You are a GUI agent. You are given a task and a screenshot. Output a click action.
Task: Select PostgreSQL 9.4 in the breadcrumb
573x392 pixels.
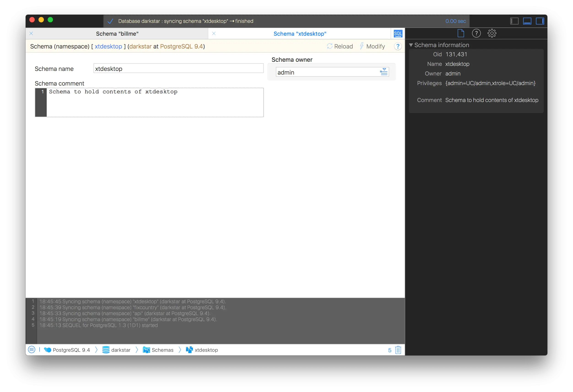coord(67,350)
